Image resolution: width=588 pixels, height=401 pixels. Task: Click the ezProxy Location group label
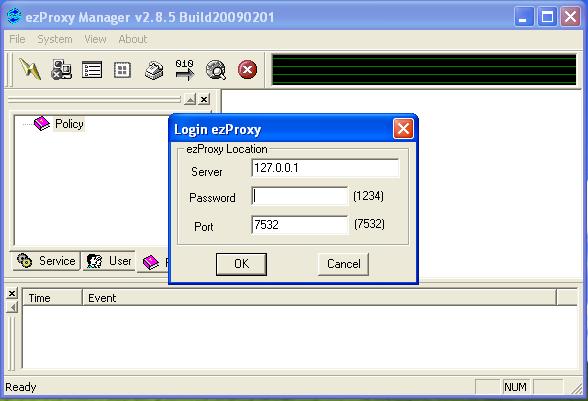[x=226, y=149]
